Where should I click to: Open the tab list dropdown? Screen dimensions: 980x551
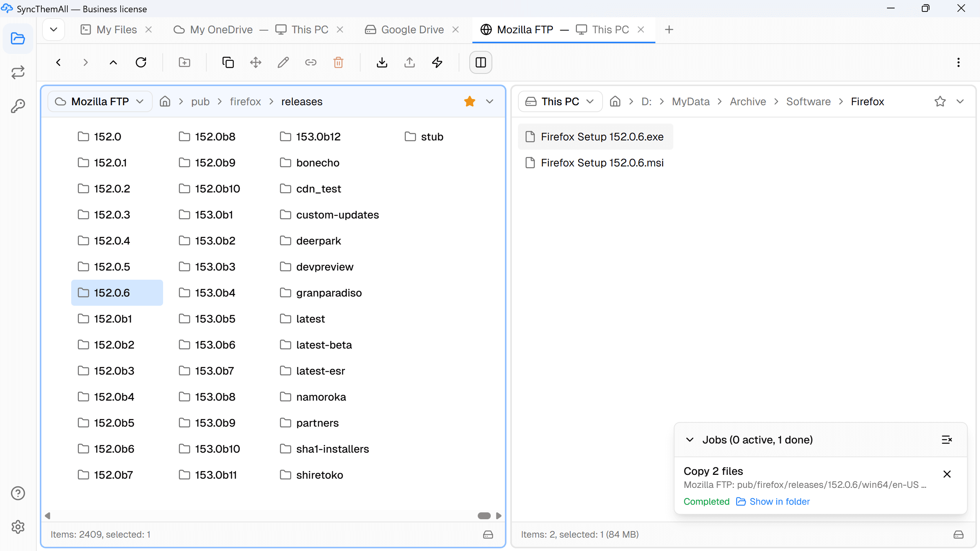pos(54,29)
